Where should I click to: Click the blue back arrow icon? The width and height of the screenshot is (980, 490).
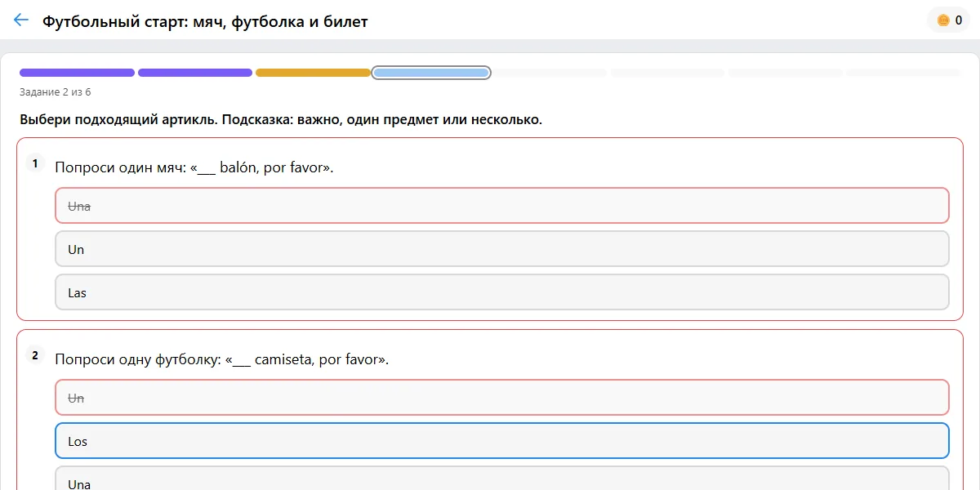coord(21,20)
